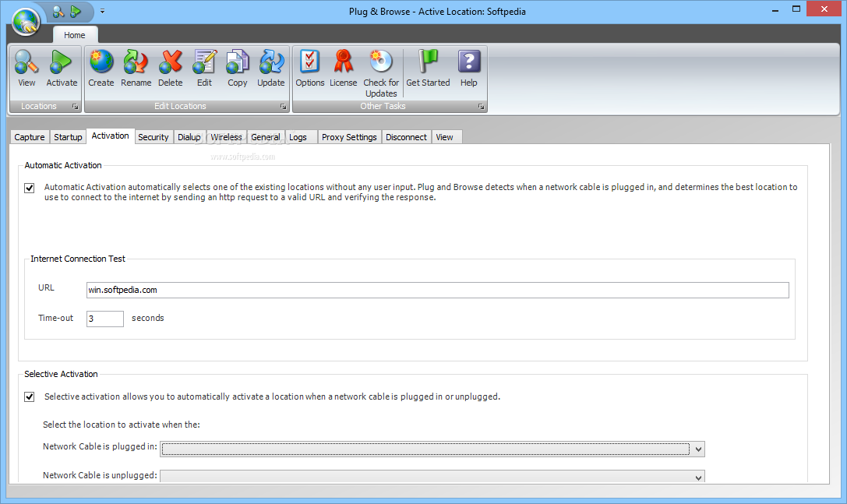Open the License dialog

[x=343, y=69]
